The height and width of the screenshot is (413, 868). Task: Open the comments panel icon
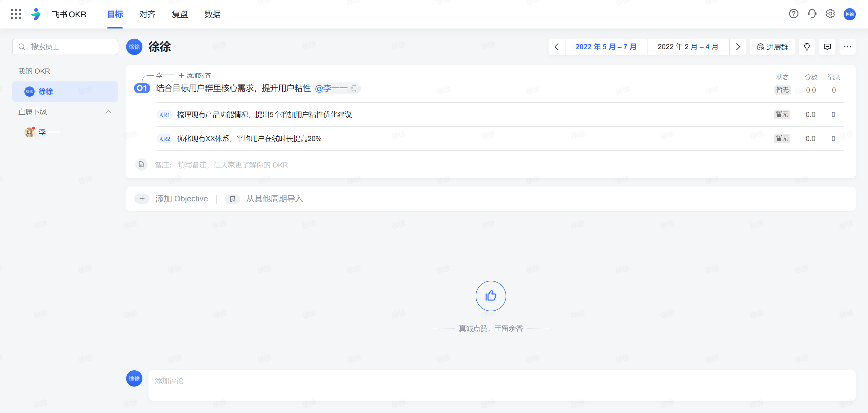pos(827,47)
